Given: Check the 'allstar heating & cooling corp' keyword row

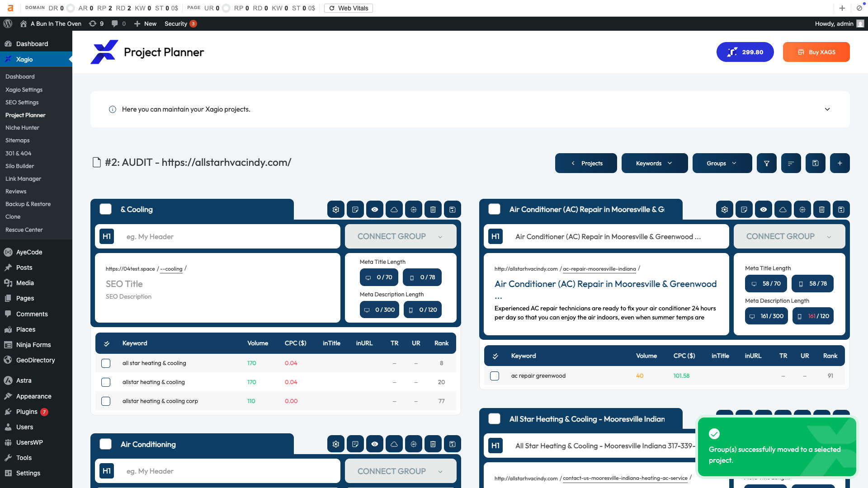Looking at the screenshot, I should coord(106,401).
